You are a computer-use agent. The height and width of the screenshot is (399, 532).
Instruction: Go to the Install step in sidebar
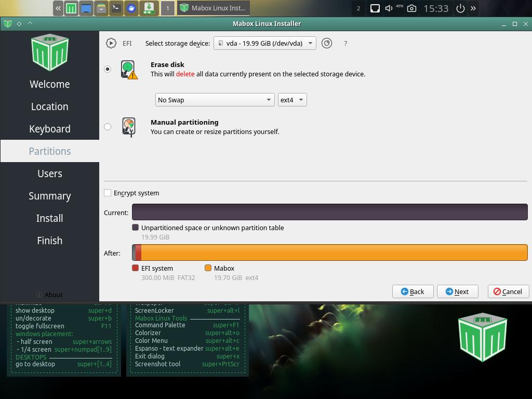50,218
